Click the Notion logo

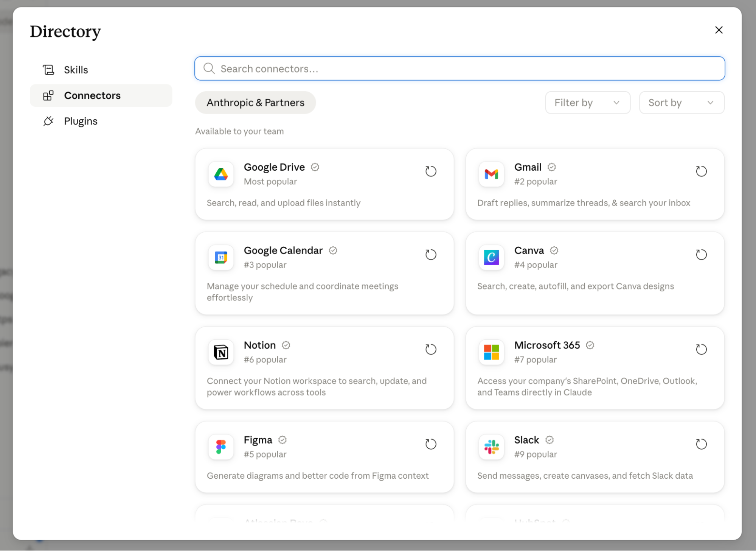point(221,352)
